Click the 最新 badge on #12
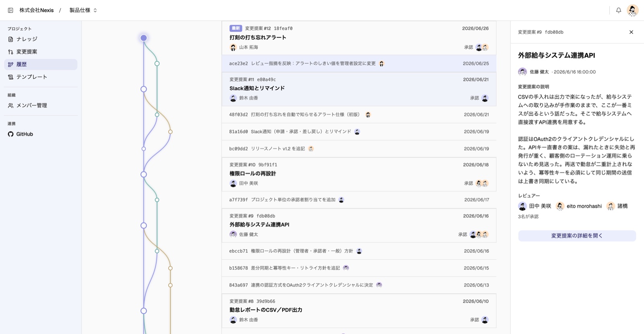Screen dimensions: 644x334 235,28
